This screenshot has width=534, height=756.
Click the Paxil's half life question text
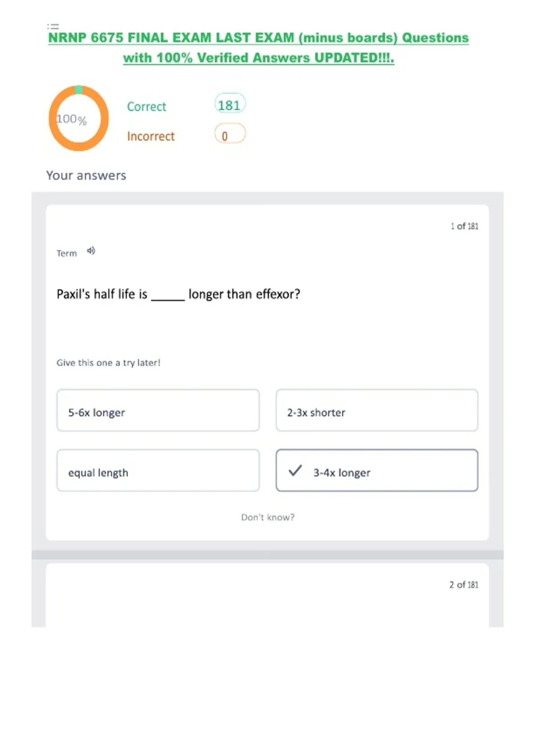178,294
